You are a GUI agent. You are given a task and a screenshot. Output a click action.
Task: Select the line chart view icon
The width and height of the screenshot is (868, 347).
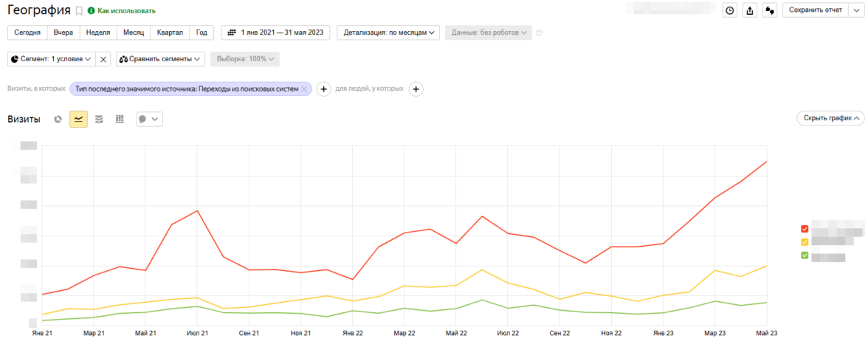pos(78,119)
